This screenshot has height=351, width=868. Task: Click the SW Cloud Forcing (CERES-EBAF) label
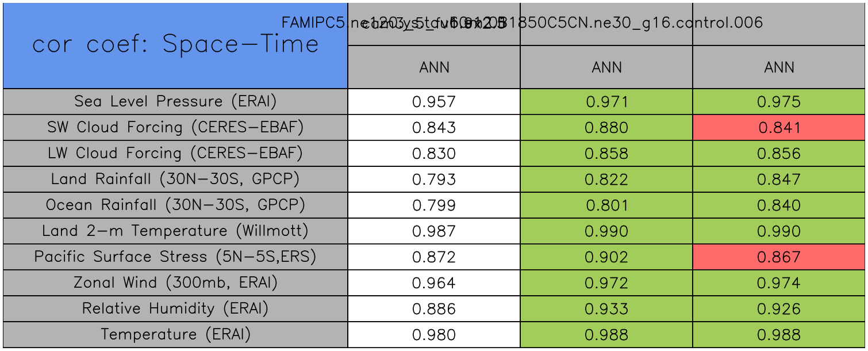pyautogui.click(x=175, y=128)
